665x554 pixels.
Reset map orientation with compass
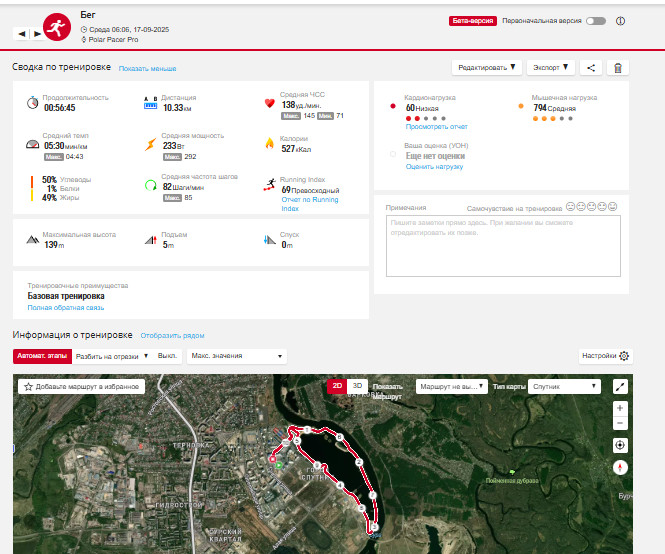tap(620, 467)
